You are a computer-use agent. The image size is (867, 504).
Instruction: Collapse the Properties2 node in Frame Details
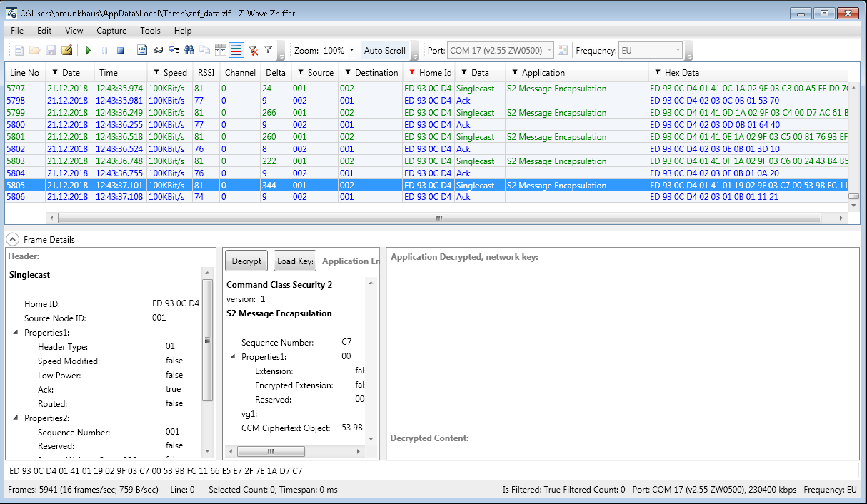17,418
